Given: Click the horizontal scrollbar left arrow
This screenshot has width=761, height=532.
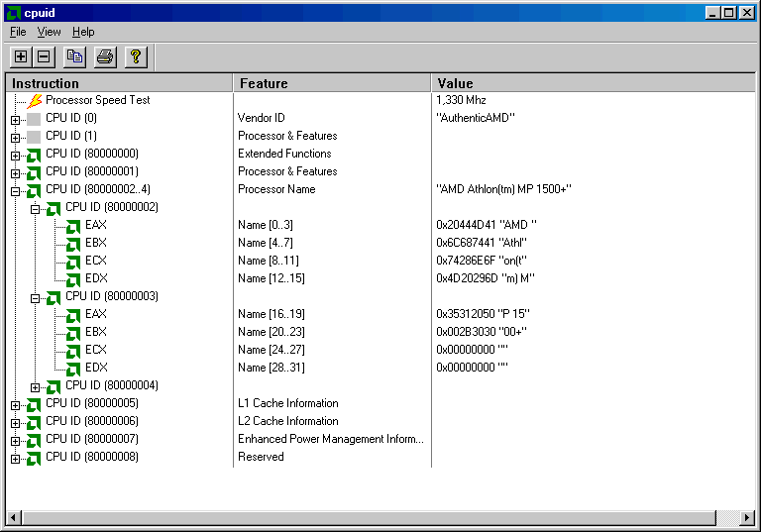Looking at the screenshot, I should (x=13, y=518).
